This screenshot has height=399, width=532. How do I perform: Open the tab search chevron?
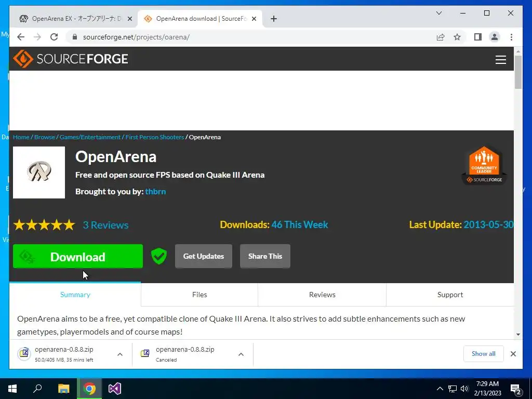point(438,13)
